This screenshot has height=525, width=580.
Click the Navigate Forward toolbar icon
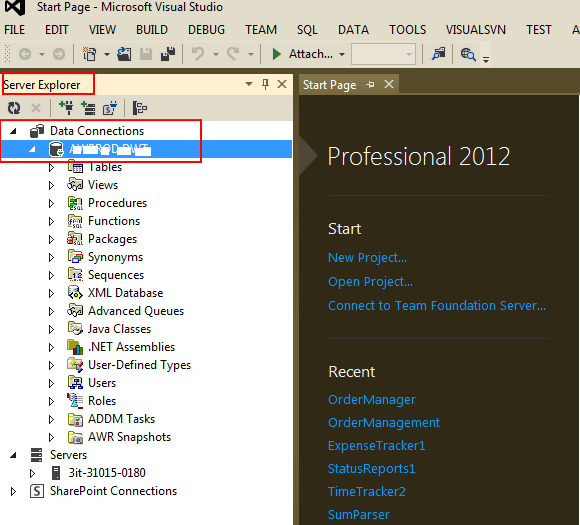pyautogui.click(x=59, y=54)
